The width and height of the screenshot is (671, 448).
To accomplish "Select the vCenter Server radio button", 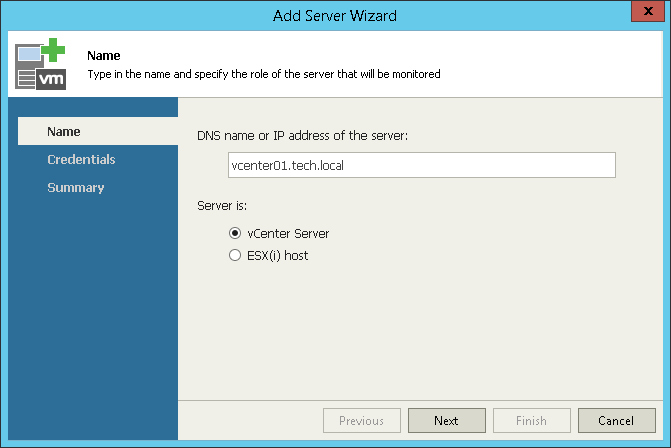I will point(235,234).
